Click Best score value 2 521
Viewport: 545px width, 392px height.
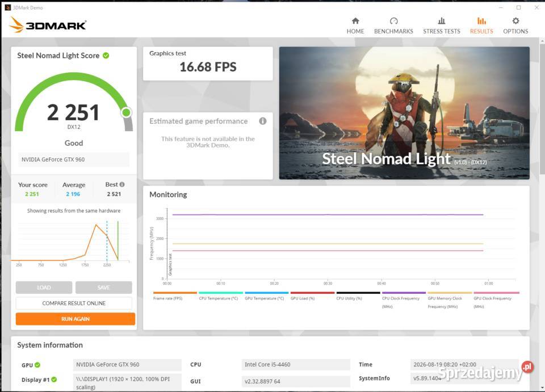click(x=114, y=194)
